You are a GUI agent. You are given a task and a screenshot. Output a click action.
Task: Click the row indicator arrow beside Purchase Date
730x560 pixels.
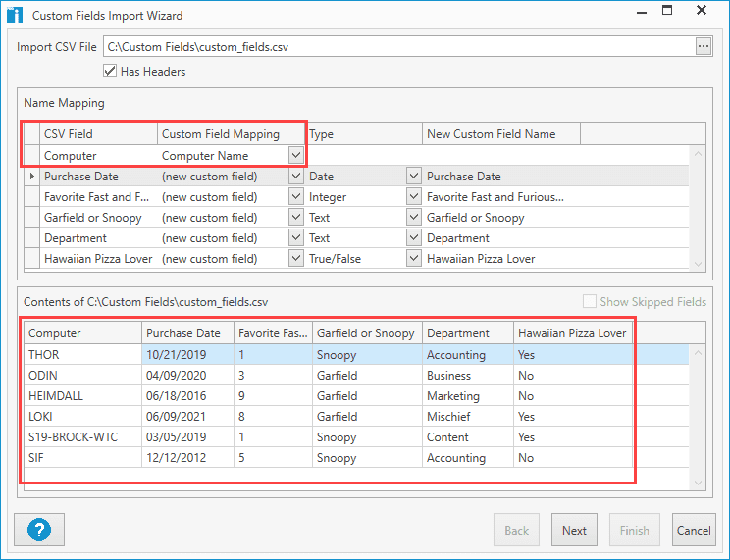point(31,177)
